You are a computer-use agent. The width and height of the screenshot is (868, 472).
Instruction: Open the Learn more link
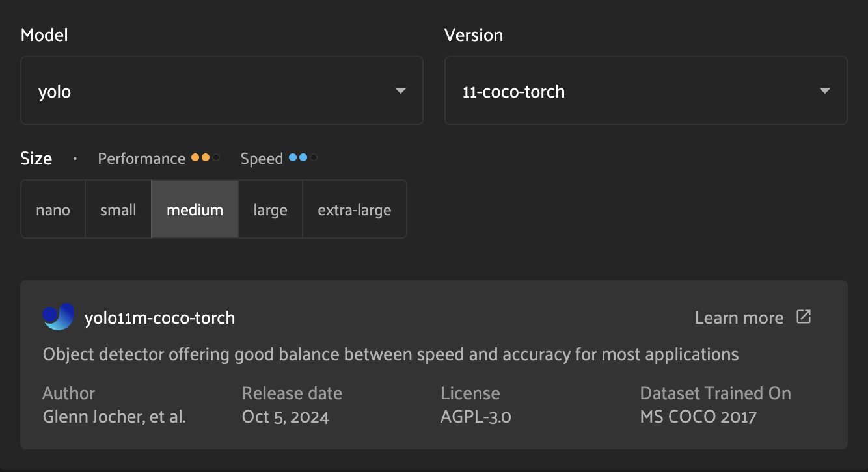point(739,318)
